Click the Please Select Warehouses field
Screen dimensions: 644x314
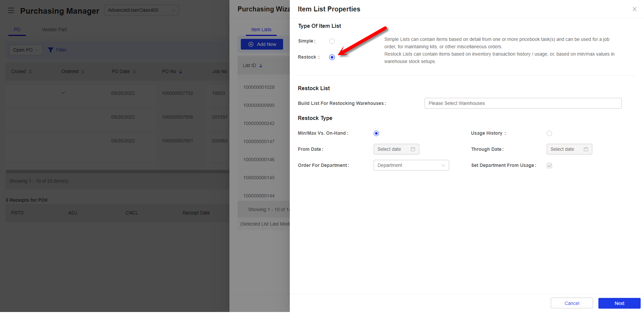pos(523,103)
